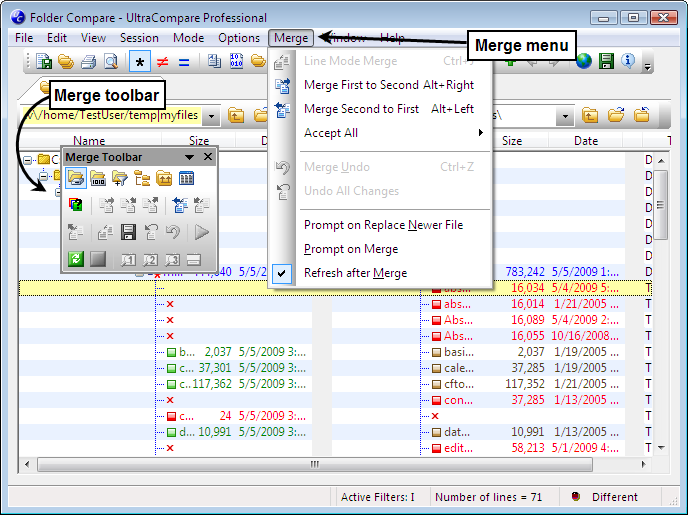The width and height of the screenshot is (688, 515).
Task: Click the colored question mark icon
Action: [x=76, y=205]
